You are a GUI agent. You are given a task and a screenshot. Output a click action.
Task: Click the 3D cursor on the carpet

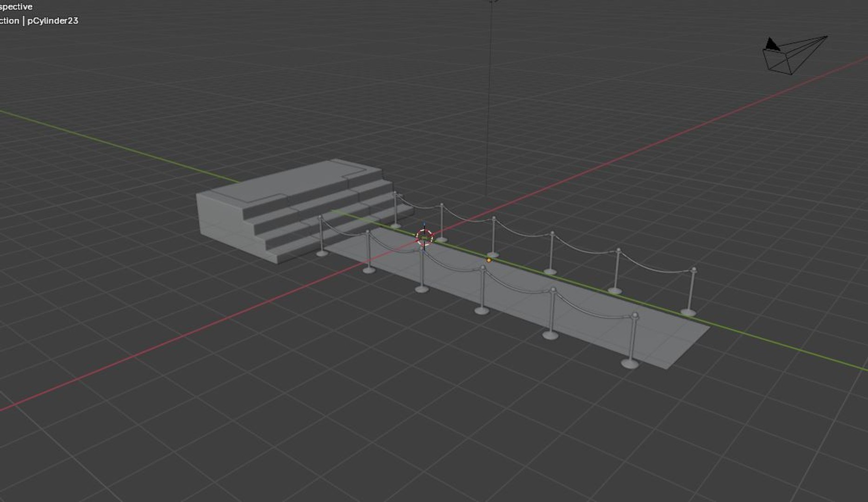point(424,237)
